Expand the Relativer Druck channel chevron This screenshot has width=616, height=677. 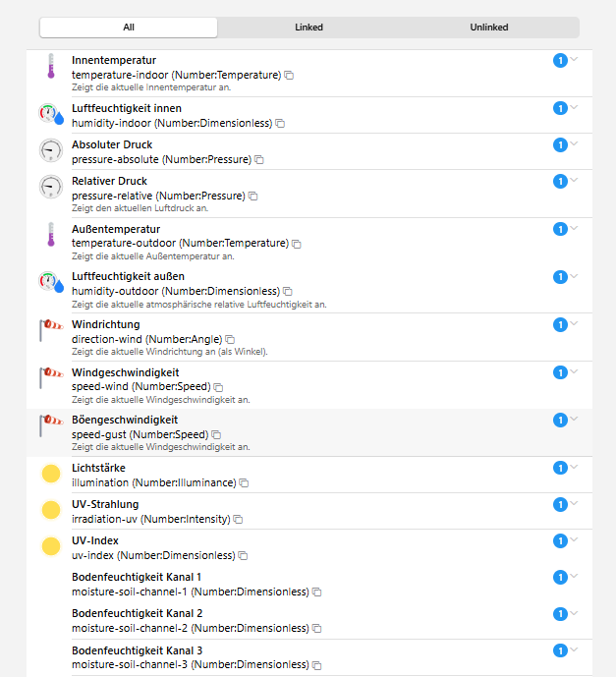(x=575, y=181)
